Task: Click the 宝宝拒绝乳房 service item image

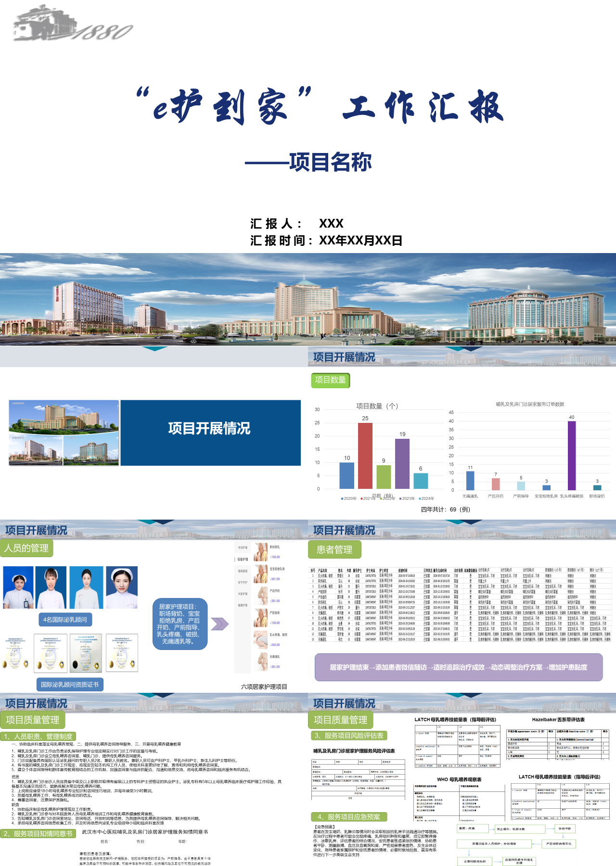Action: tap(260, 574)
